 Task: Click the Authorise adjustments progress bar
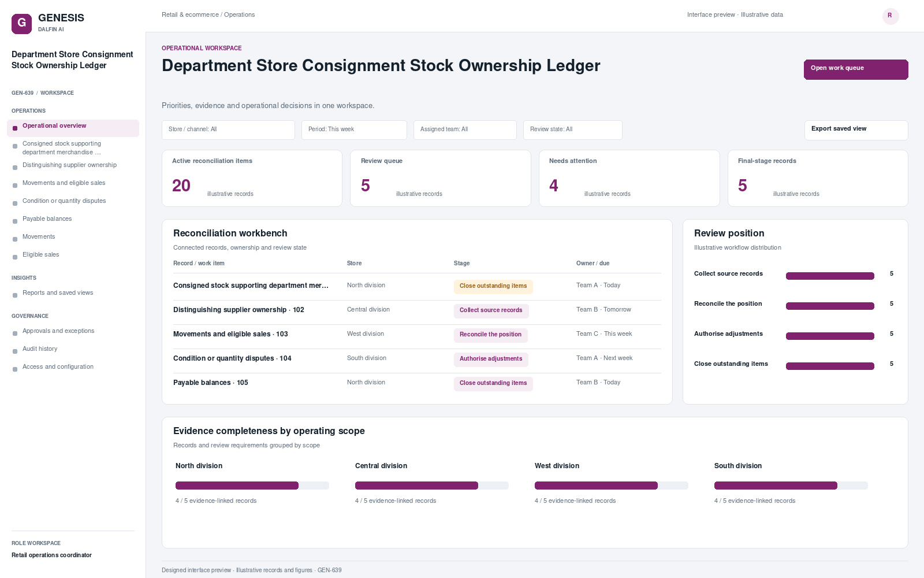pyautogui.click(x=830, y=336)
